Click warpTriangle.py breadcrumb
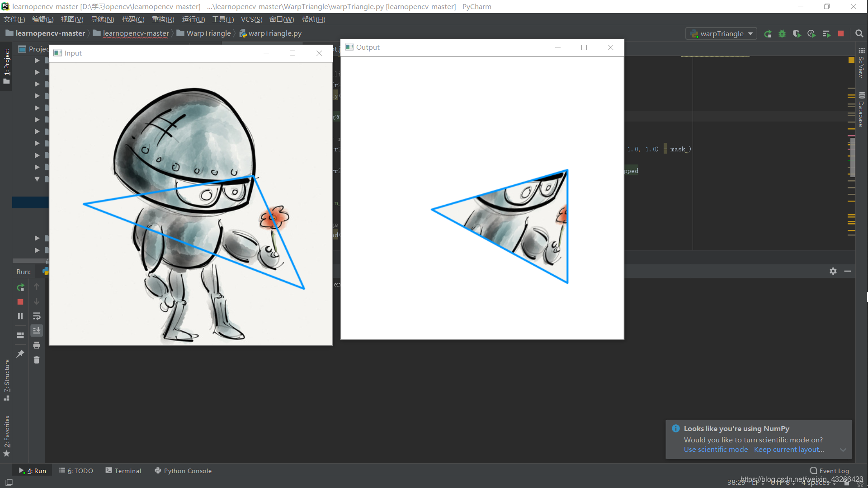 270,33
